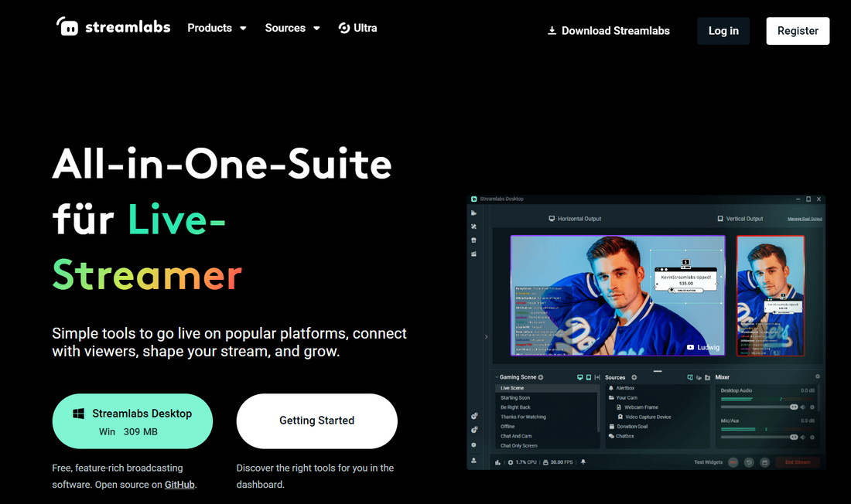Open the GitHub link
851x504 pixels.
coord(179,485)
